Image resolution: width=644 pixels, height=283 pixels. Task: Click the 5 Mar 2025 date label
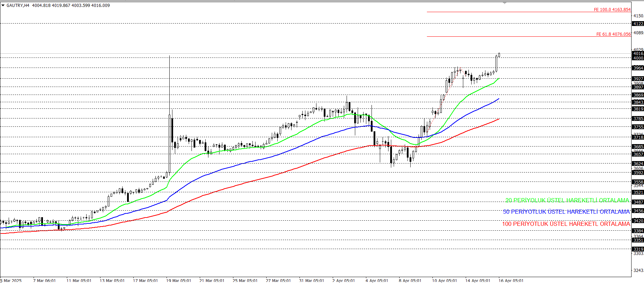pyautogui.click(x=11, y=281)
